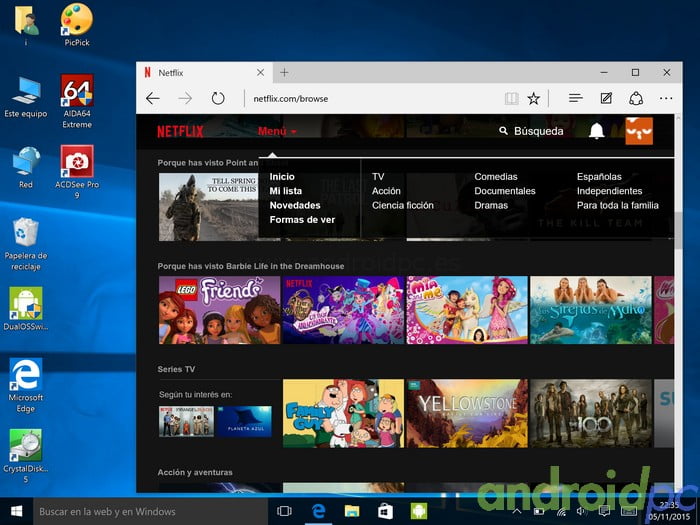Open the LEGO Friends thumbnail

[x=220, y=310]
